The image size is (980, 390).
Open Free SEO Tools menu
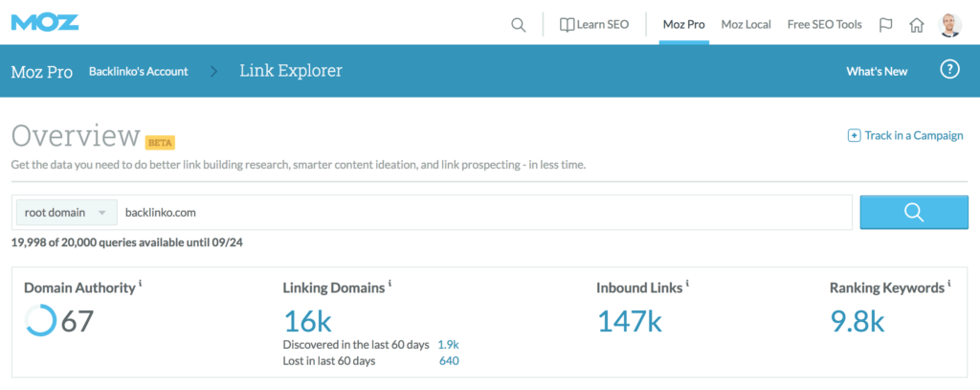click(x=824, y=24)
